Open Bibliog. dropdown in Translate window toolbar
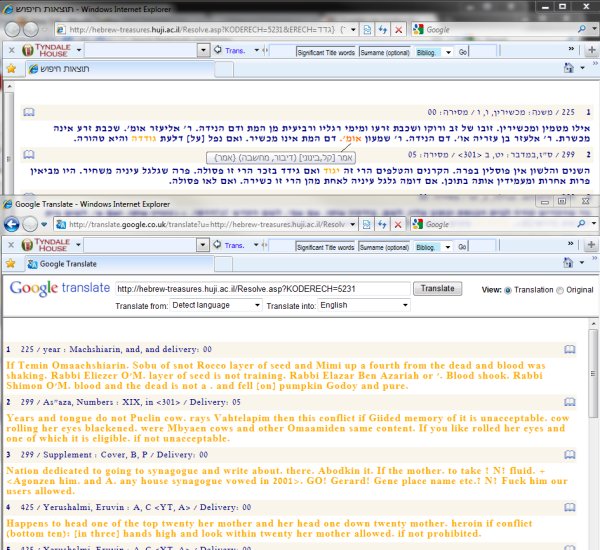 [x=448, y=247]
